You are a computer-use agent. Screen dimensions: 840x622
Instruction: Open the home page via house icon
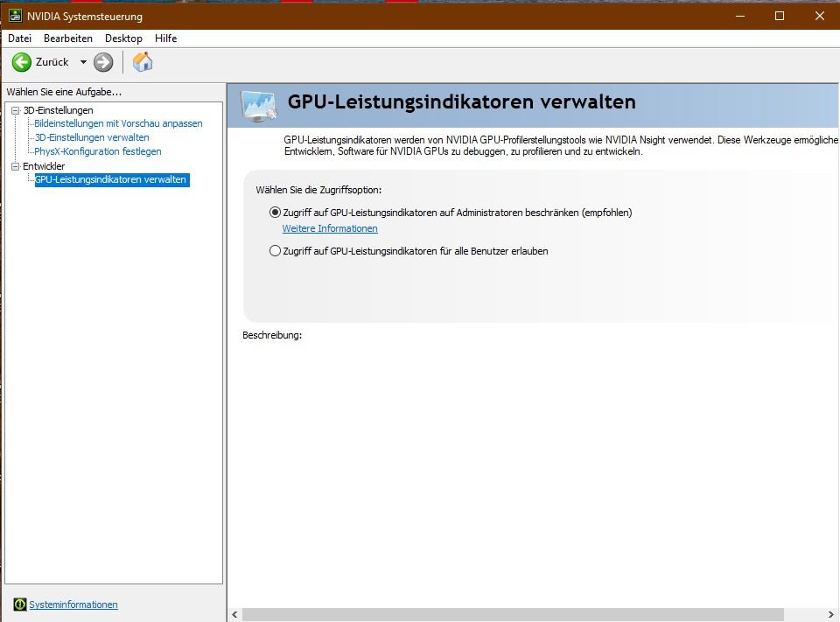click(143, 62)
